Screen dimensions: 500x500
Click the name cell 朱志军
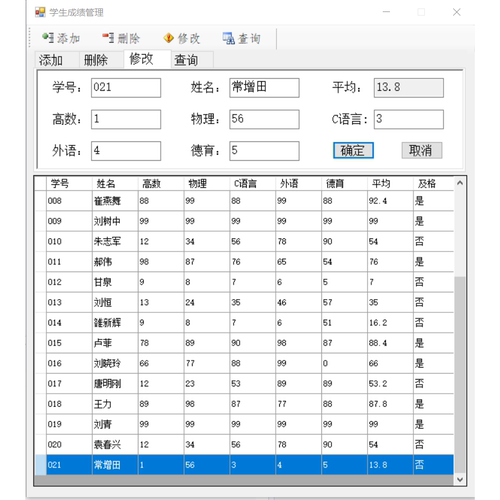(x=115, y=241)
